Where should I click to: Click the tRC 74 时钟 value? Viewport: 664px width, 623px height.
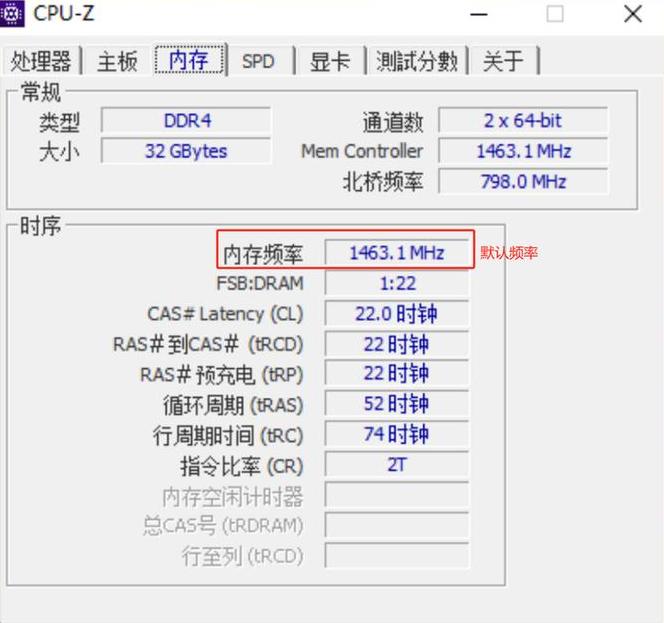pos(397,435)
